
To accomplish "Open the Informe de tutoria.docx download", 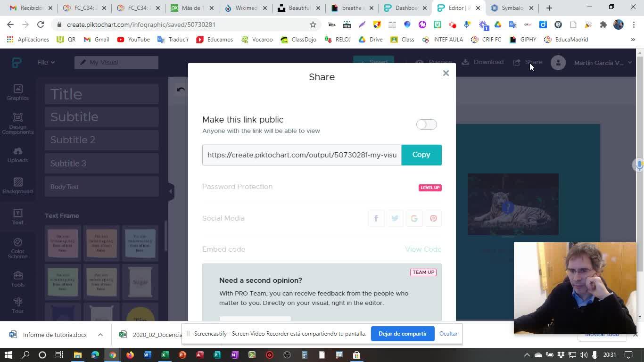I will [x=50, y=335].
